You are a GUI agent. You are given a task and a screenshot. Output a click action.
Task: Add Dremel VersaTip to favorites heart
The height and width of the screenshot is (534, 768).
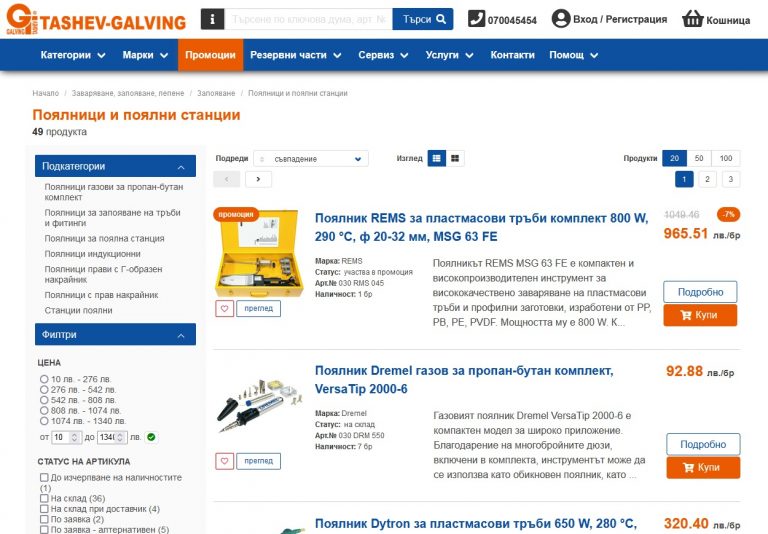[x=224, y=461]
